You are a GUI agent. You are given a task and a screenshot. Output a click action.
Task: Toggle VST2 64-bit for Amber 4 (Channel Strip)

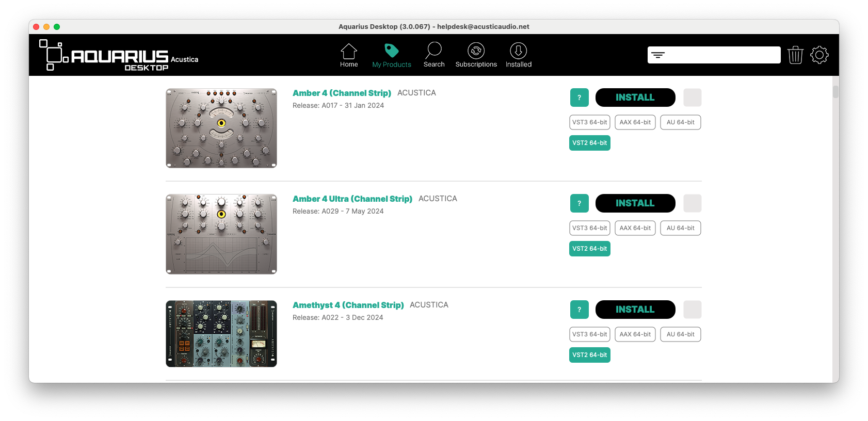tap(590, 143)
